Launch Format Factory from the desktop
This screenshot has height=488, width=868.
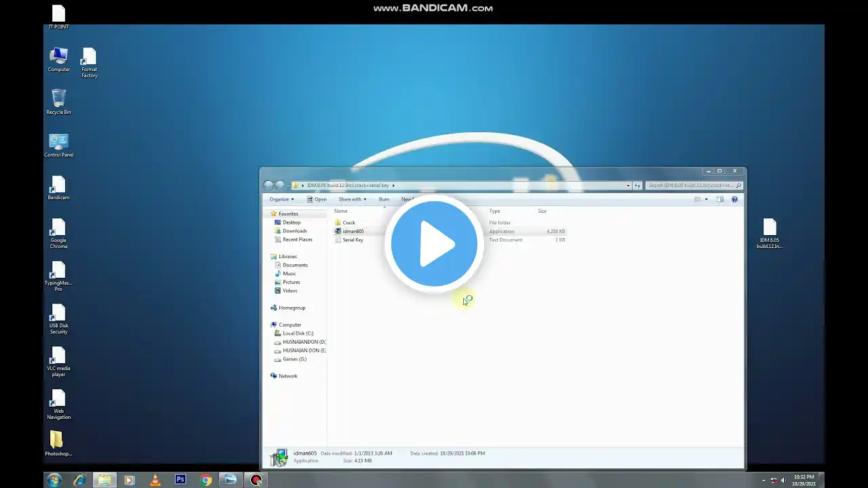click(x=89, y=63)
